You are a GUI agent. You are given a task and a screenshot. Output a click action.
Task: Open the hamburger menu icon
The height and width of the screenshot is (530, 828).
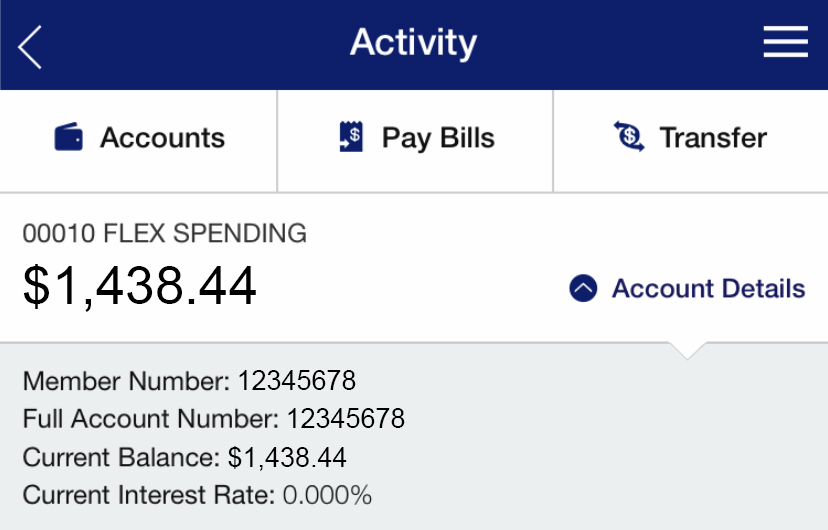point(785,42)
